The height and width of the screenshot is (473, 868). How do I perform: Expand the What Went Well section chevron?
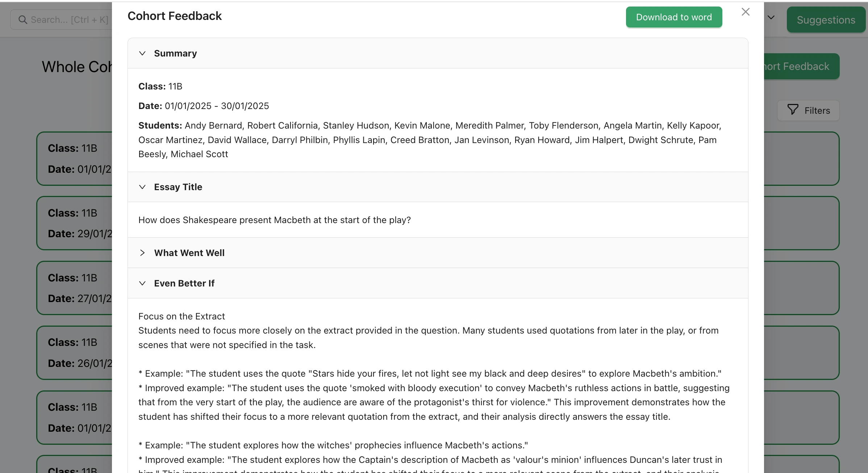pyautogui.click(x=142, y=253)
